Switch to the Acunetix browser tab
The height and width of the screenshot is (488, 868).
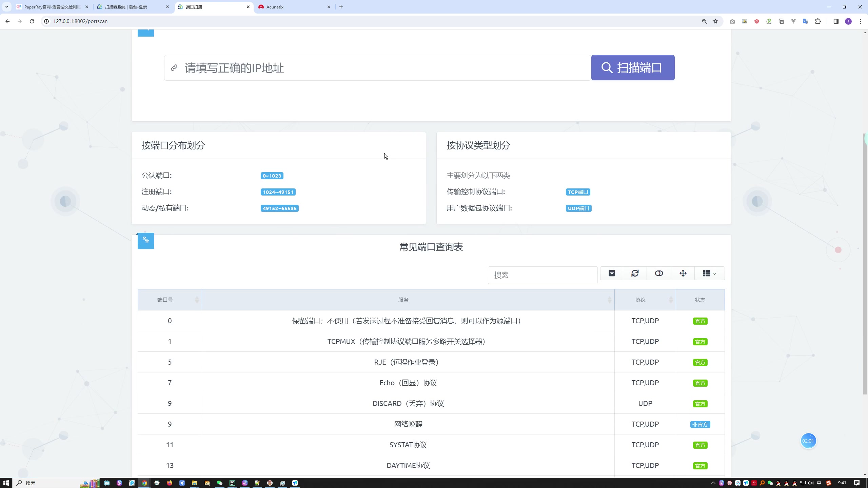point(294,7)
